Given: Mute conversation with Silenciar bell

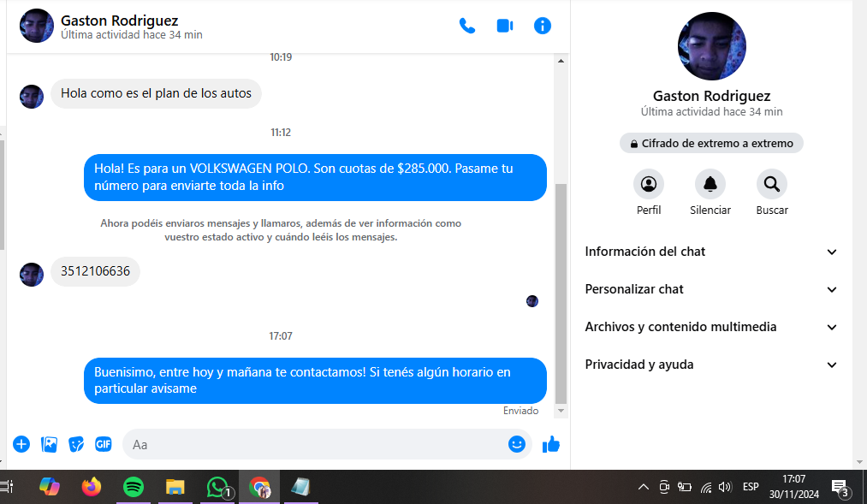Looking at the screenshot, I should [710, 184].
